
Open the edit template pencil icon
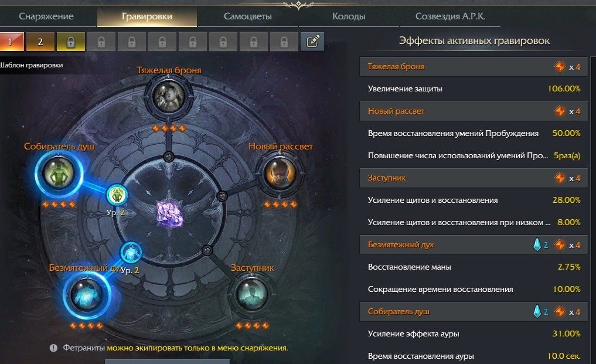(312, 42)
